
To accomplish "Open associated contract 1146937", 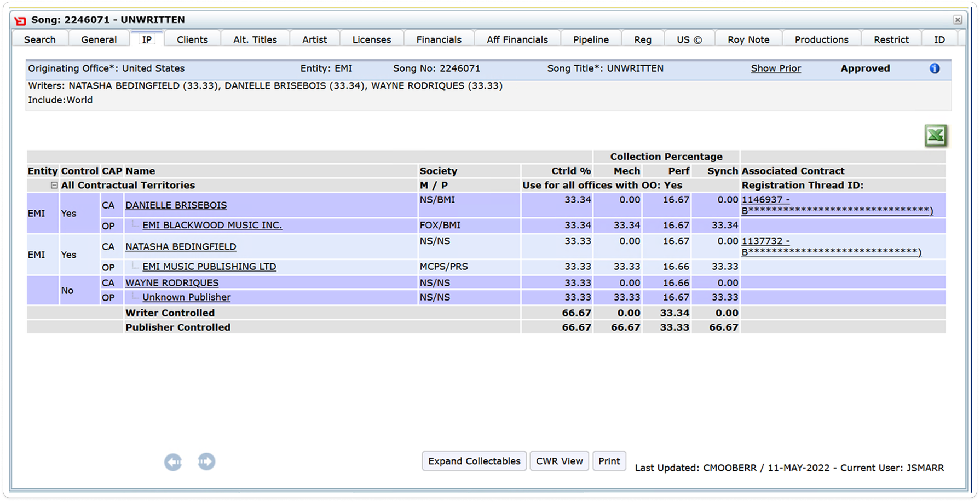I will click(x=837, y=205).
